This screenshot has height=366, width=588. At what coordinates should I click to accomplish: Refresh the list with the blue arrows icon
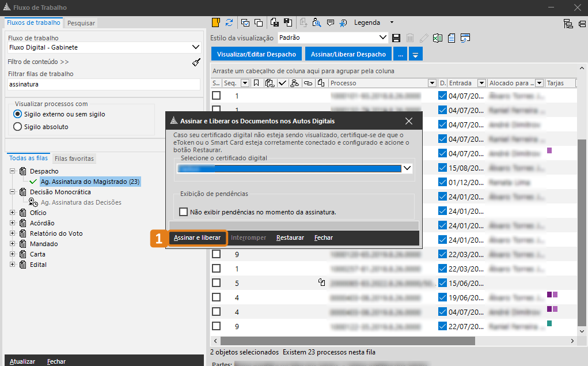click(x=229, y=22)
